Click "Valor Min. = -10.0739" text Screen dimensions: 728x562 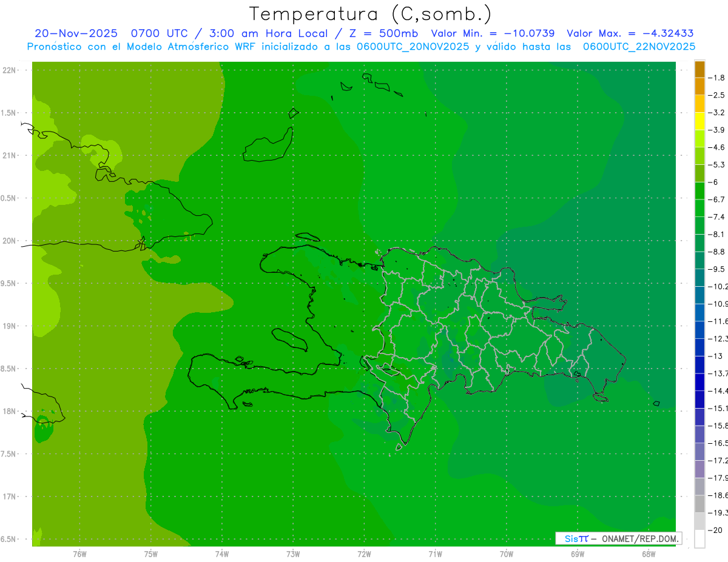pyautogui.click(x=493, y=33)
